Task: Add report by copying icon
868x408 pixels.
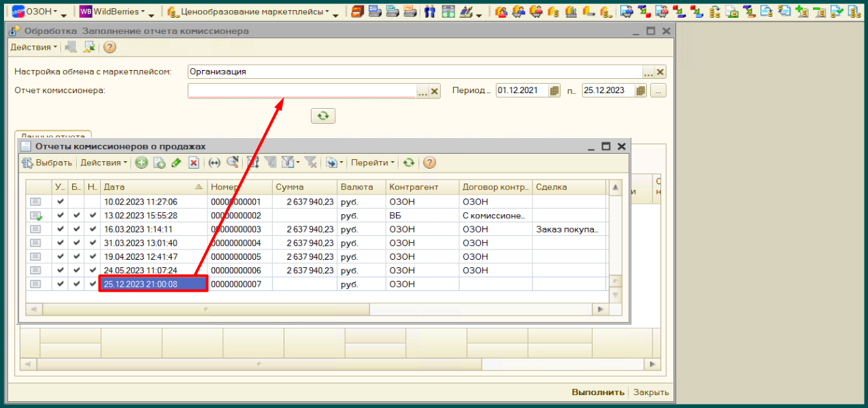Action: (x=159, y=163)
